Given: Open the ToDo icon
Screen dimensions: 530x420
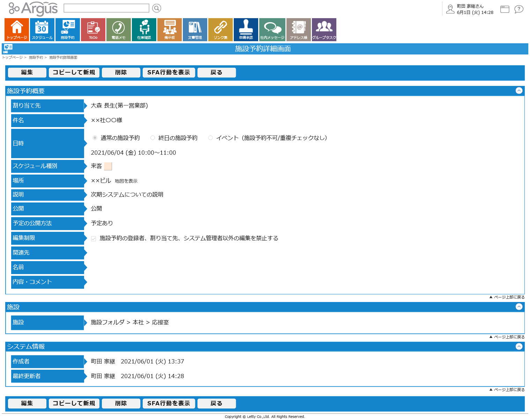Looking at the screenshot, I should point(93,30).
